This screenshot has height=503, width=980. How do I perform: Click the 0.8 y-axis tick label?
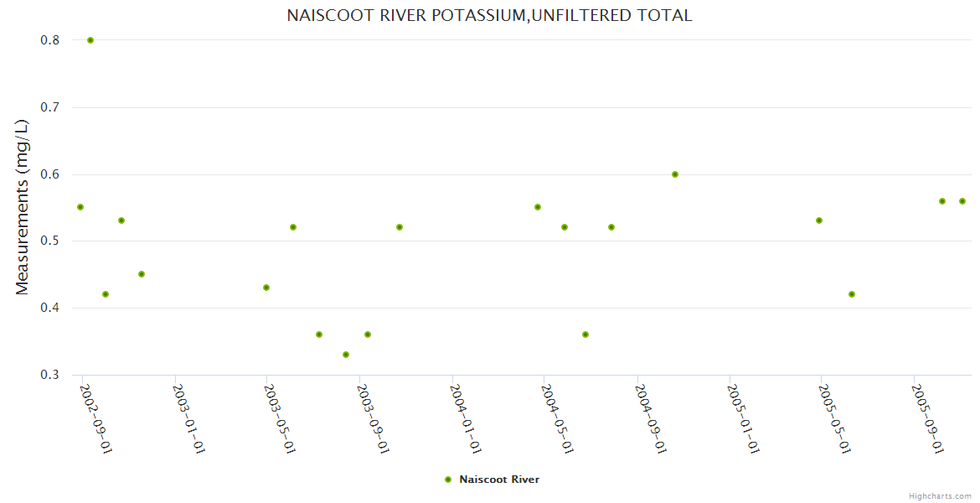coord(49,40)
